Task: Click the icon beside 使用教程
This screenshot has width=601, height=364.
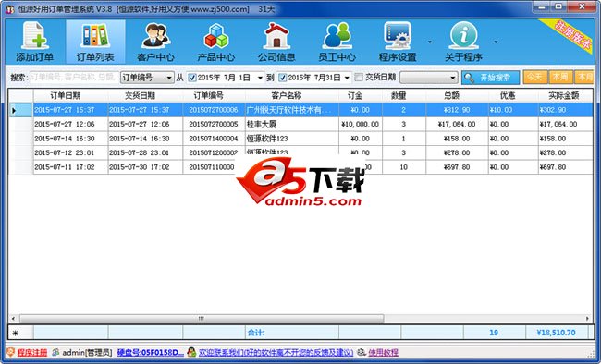Action: pyautogui.click(x=362, y=352)
